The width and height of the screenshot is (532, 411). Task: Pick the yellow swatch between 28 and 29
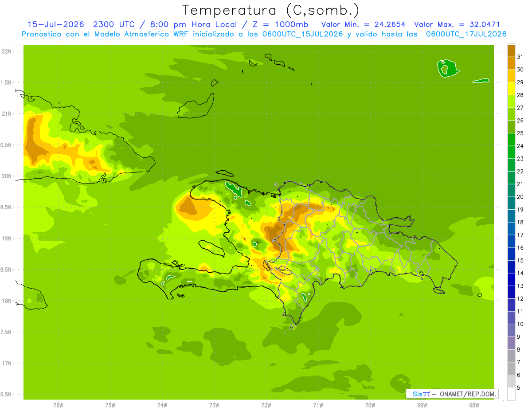point(511,89)
